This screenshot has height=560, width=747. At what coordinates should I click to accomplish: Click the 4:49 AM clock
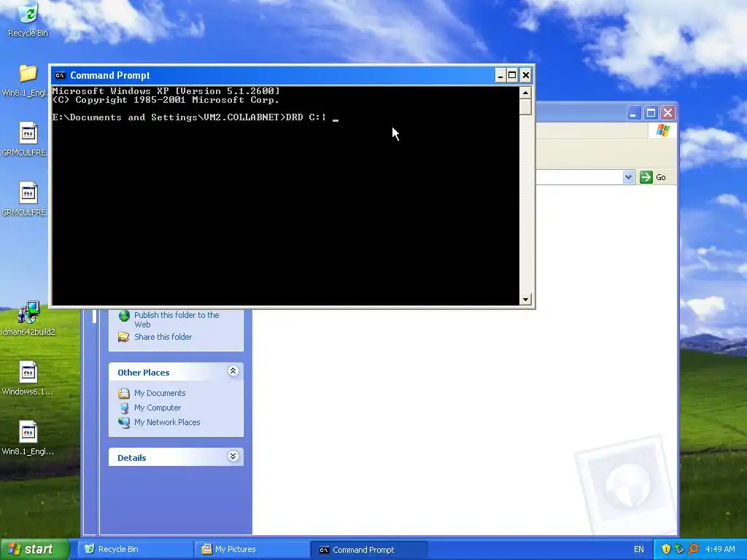(720, 549)
